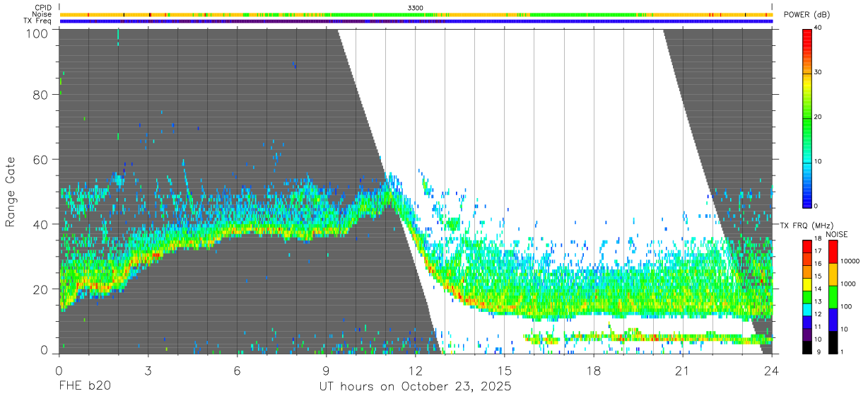Screen dimensions: 868x401
Task: Click the 10000 label on noise scale
Action: coord(851,261)
